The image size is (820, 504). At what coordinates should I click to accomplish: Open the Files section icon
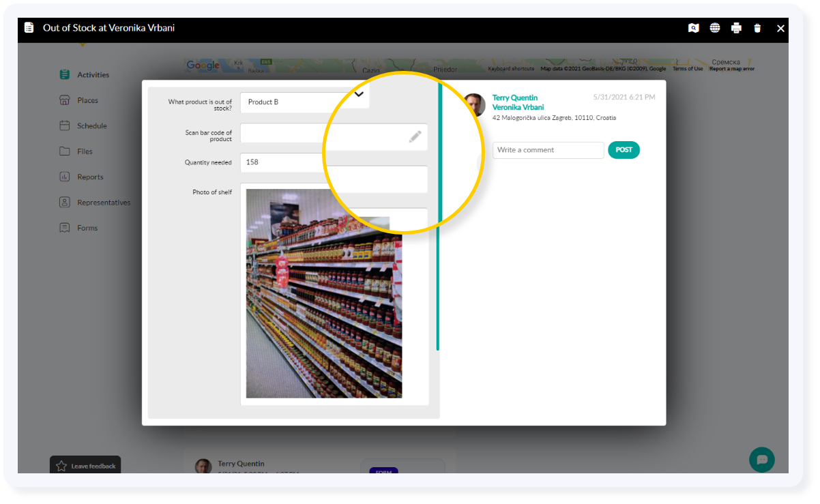click(x=65, y=151)
